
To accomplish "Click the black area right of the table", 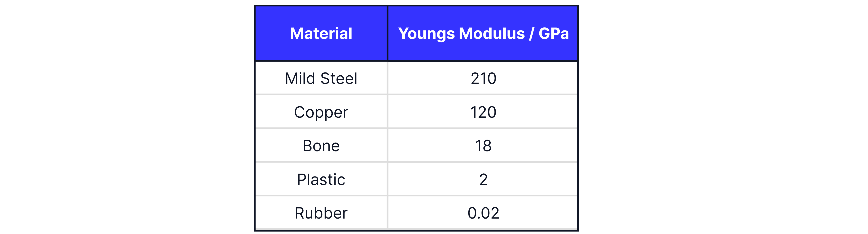I will tap(721, 117).
